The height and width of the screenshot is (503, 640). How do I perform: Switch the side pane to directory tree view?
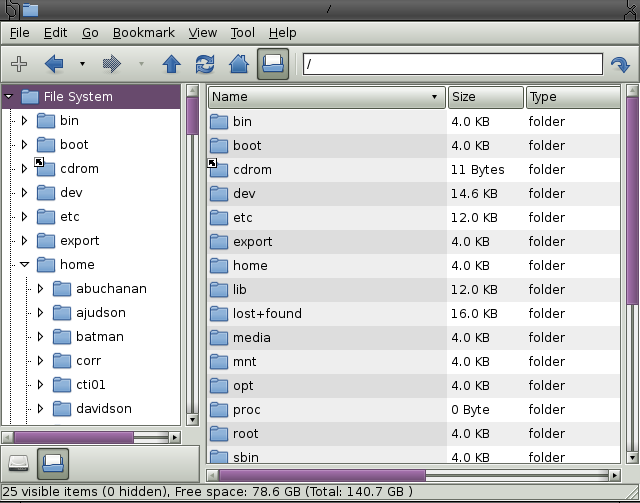coord(52,464)
